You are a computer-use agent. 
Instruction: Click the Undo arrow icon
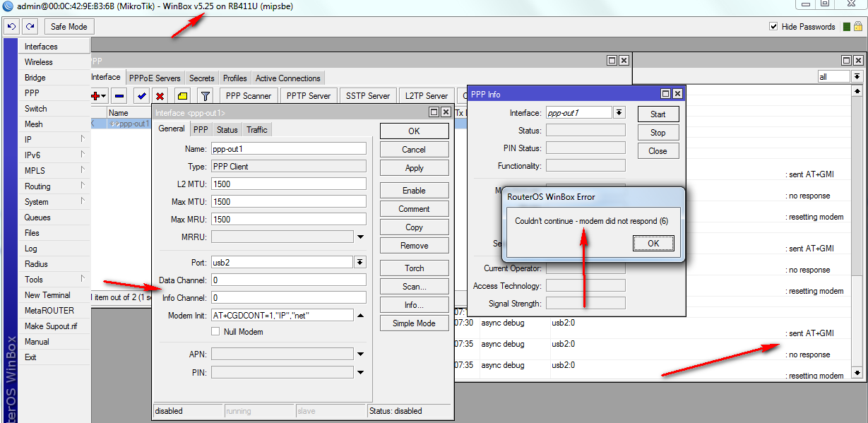coord(11,27)
